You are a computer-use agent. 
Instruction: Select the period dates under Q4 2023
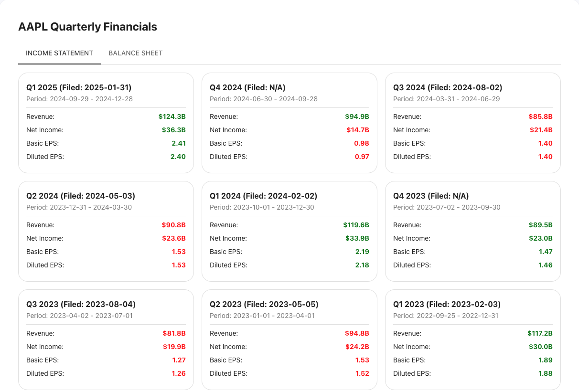click(446, 207)
